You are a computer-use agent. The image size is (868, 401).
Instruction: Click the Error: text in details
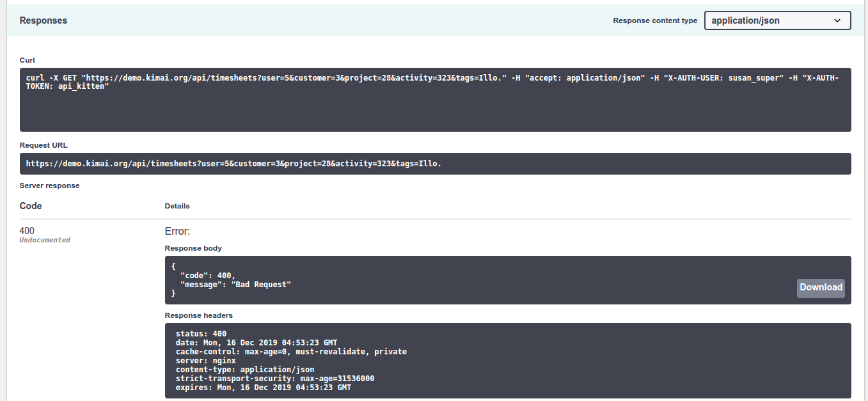(x=177, y=231)
